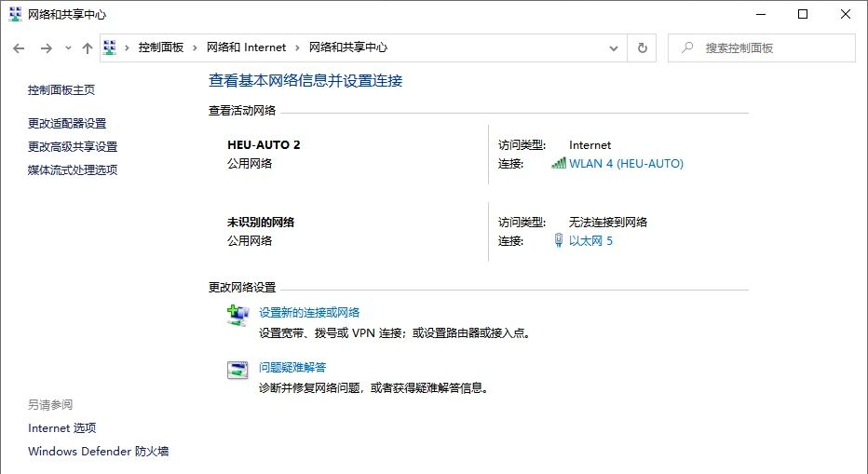Click the 设置新的连接或网络 icon
This screenshot has width=868, height=474.
238,315
